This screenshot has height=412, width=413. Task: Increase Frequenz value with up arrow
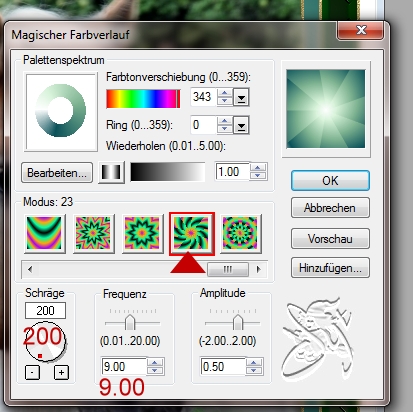[x=155, y=362]
